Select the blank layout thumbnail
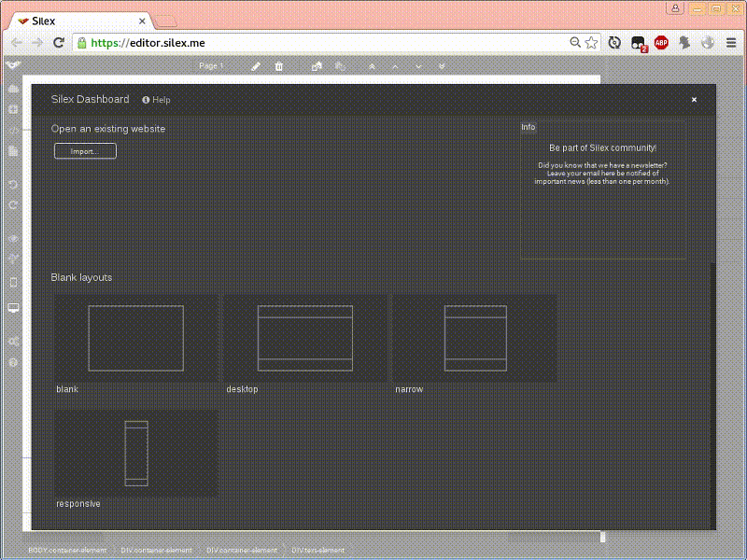Image resolution: width=747 pixels, height=560 pixels. [136, 338]
